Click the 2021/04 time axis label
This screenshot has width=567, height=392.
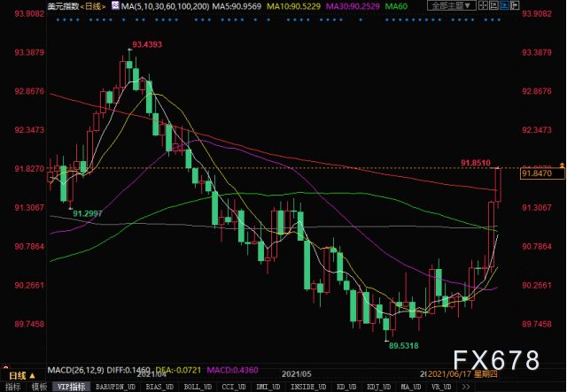point(151,374)
